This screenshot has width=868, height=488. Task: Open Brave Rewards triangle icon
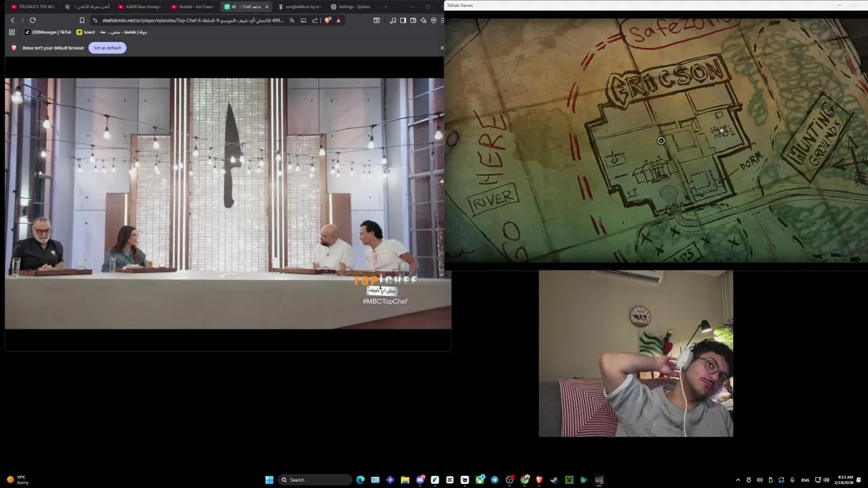click(338, 20)
